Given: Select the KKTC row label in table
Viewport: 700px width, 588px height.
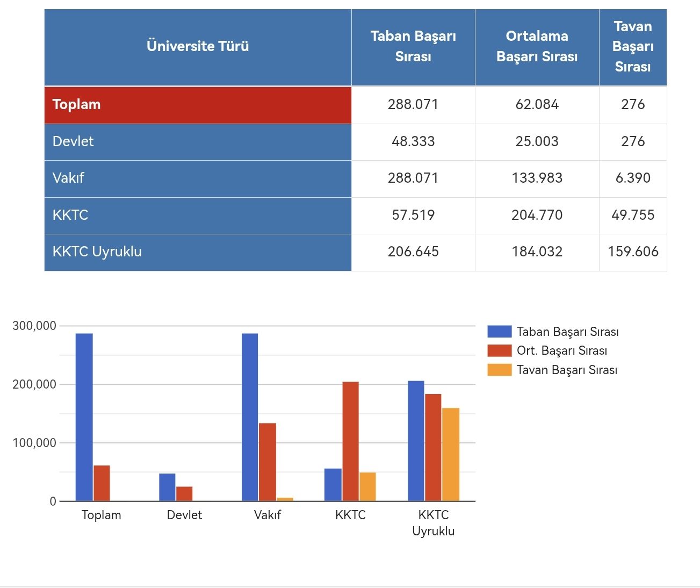Looking at the screenshot, I should 198,216.
